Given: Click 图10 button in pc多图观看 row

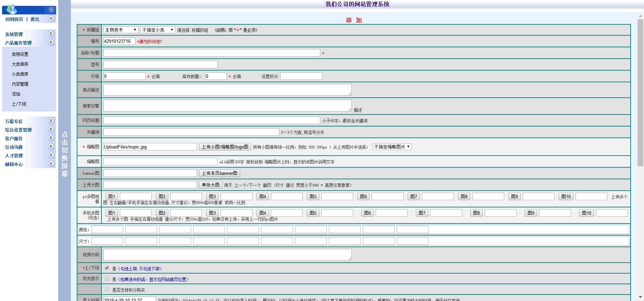Looking at the screenshot, I should click(566, 196).
